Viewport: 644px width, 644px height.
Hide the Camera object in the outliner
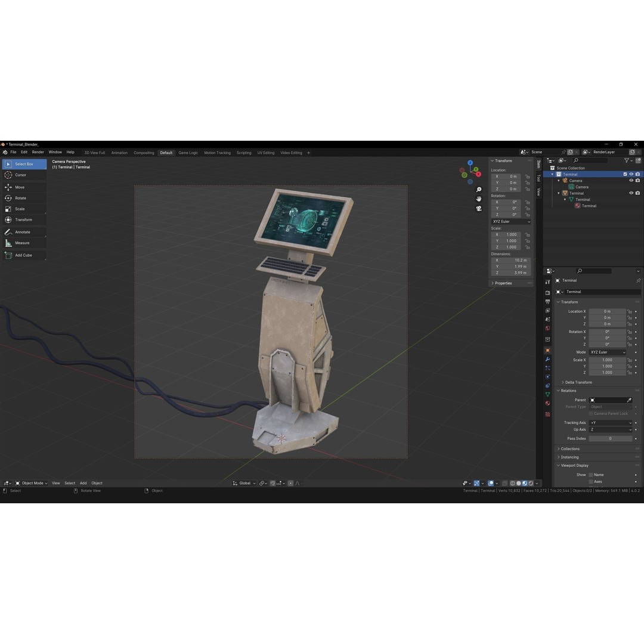[x=631, y=180]
